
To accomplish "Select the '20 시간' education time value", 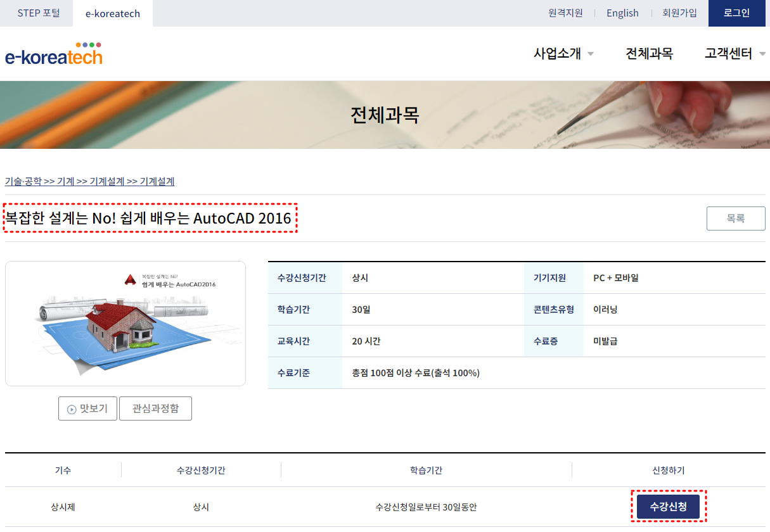I will (366, 341).
